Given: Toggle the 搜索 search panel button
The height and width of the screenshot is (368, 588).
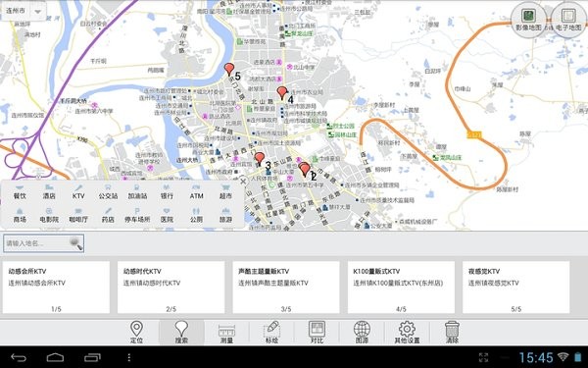Looking at the screenshot, I should coord(181,333).
